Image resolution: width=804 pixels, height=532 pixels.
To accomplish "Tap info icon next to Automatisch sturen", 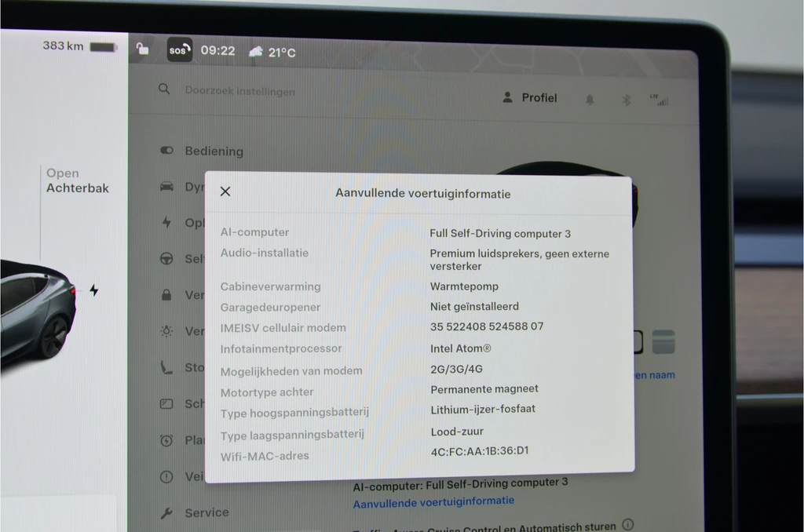I will (627, 524).
